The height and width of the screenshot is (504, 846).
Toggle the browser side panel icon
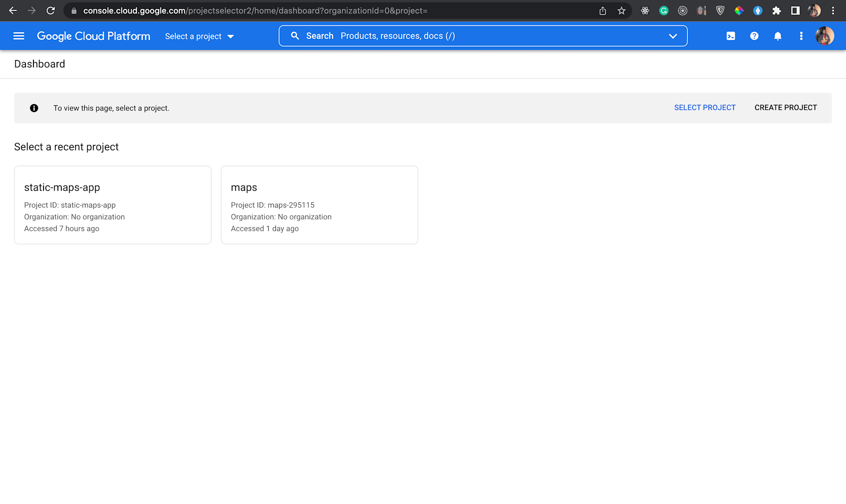click(x=795, y=11)
